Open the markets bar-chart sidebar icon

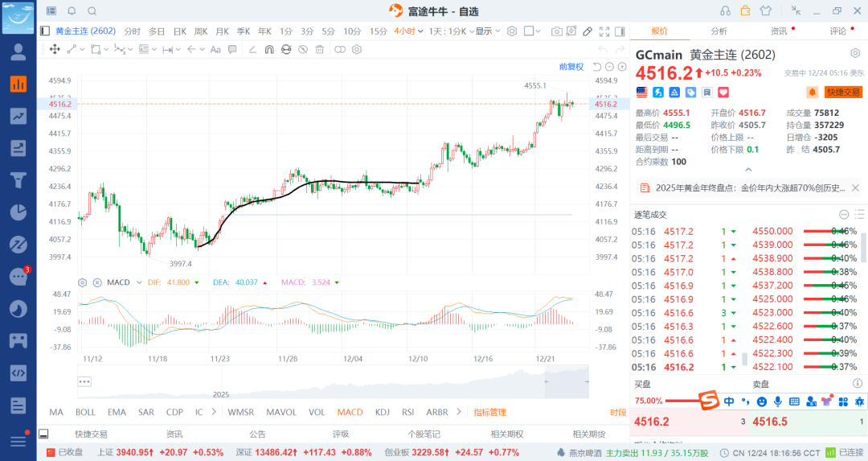tap(18, 84)
